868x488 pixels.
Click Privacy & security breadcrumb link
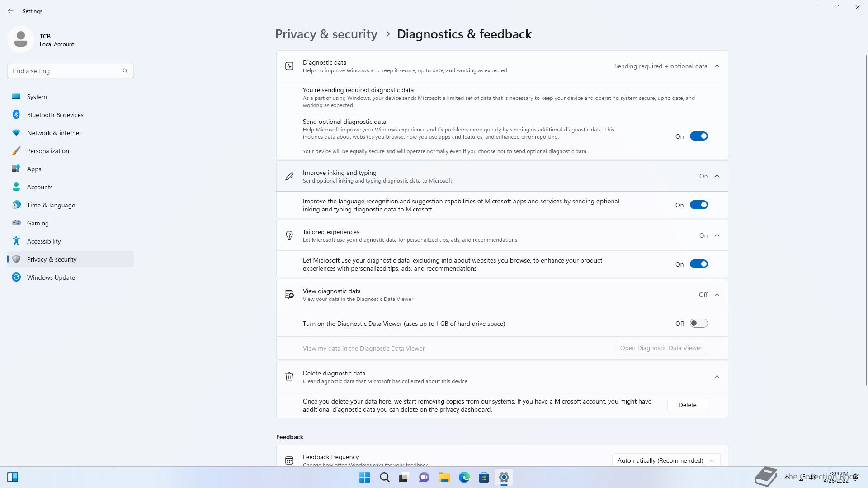pyautogui.click(x=326, y=34)
